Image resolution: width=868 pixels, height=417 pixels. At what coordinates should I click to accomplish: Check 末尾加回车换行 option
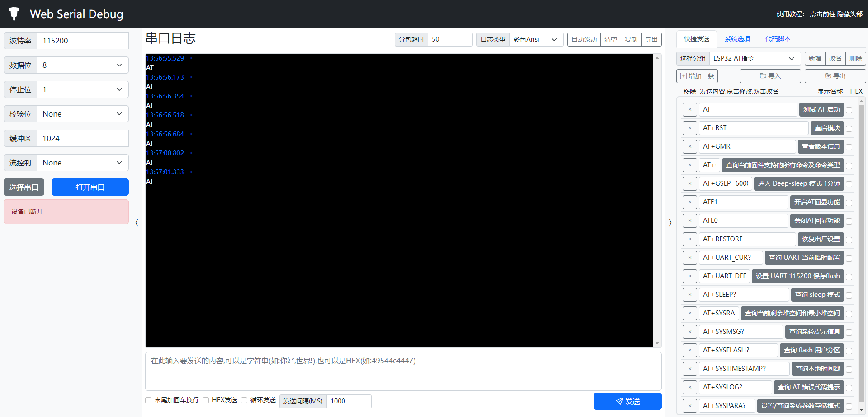(x=148, y=400)
